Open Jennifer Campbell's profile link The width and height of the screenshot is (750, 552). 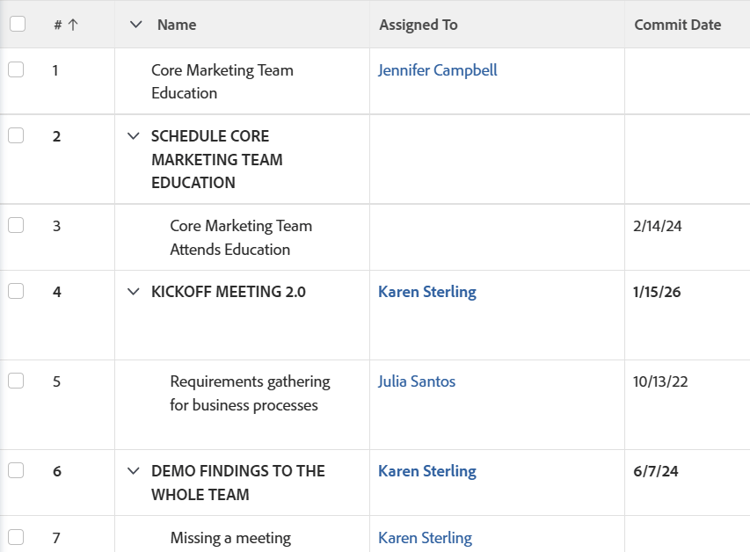pos(437,70)
